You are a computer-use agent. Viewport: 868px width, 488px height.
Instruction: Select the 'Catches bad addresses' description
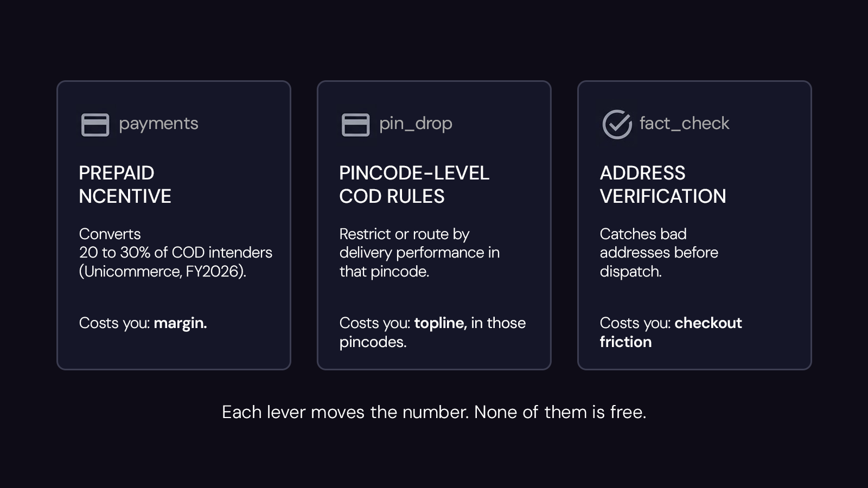(659, 253)
